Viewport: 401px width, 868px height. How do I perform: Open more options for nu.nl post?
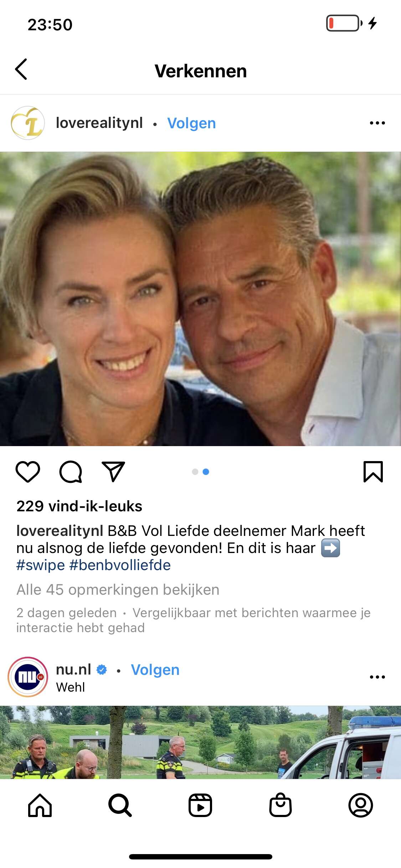pyautogui.click(x=377, y=677)
